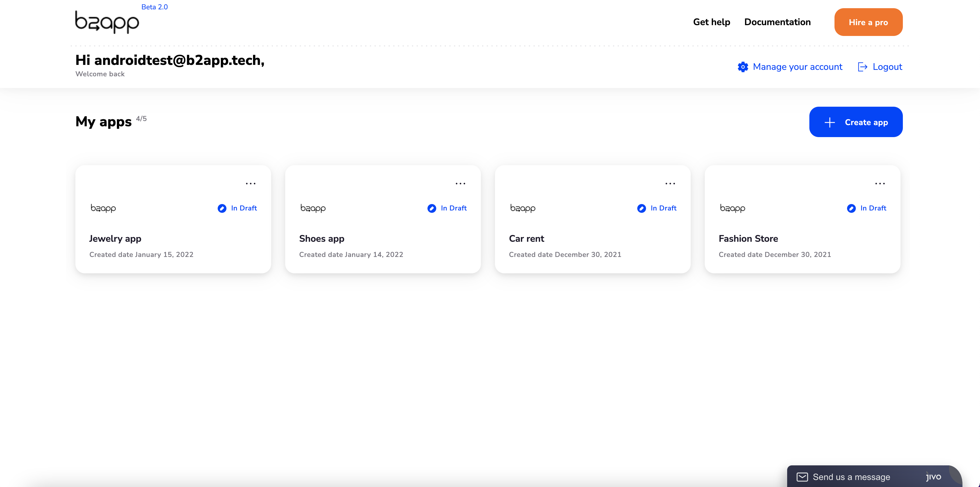Viewport: 980px width, 487px height.
Task: Open Send us a message chat widget
Action: click(851, 477)
